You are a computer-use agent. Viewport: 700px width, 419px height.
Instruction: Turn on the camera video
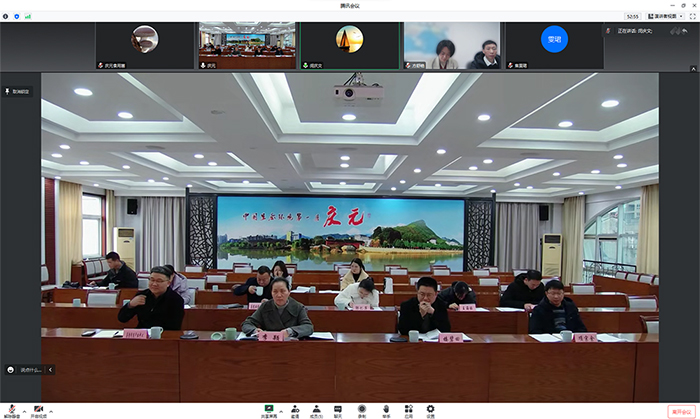(x=38, y=408)
